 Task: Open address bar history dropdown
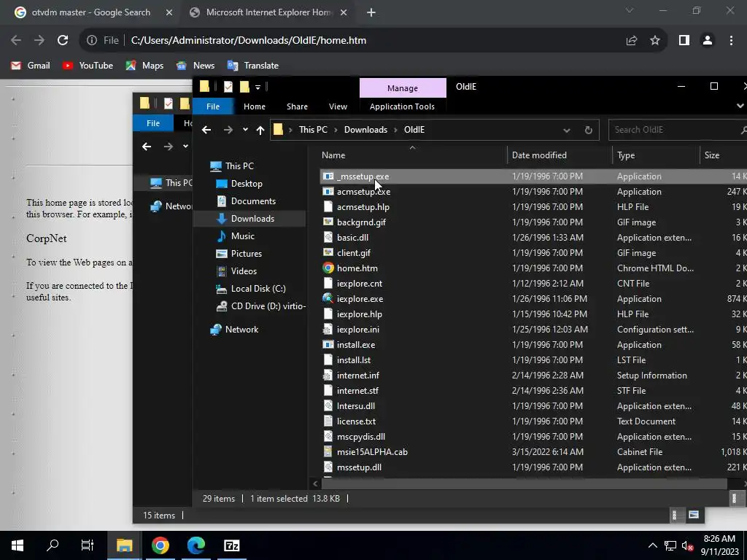click(566, 130)
